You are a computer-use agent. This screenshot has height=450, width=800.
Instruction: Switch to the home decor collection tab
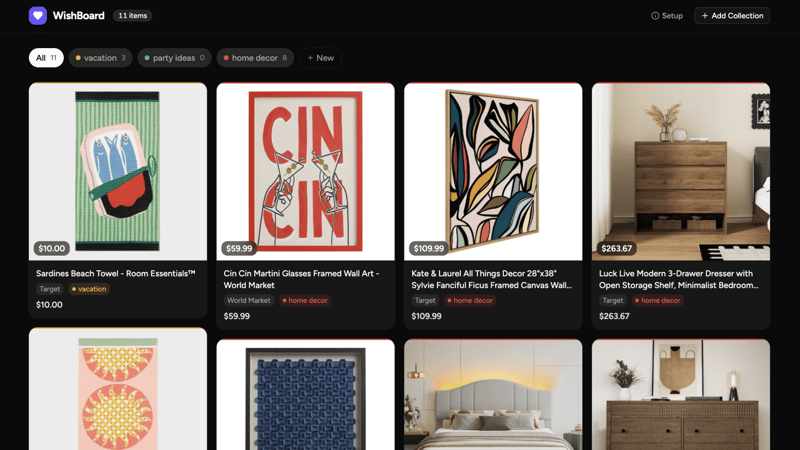pos(255,58)
